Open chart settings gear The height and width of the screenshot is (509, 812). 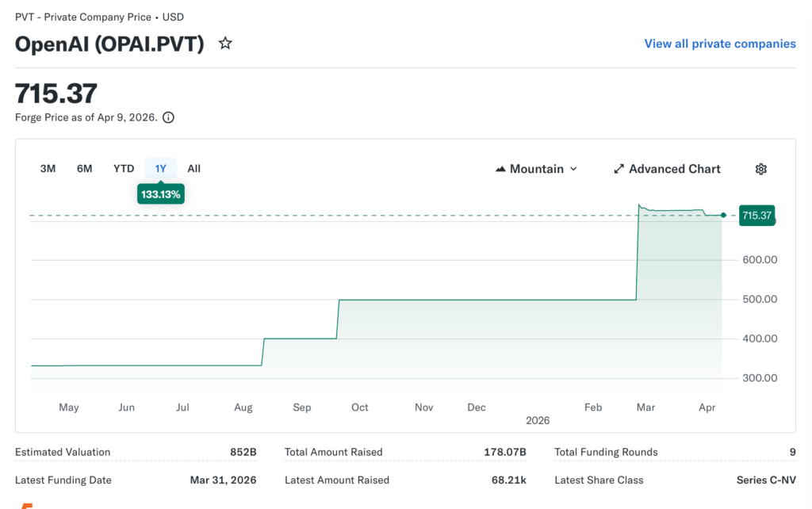[x=760, y=169]
